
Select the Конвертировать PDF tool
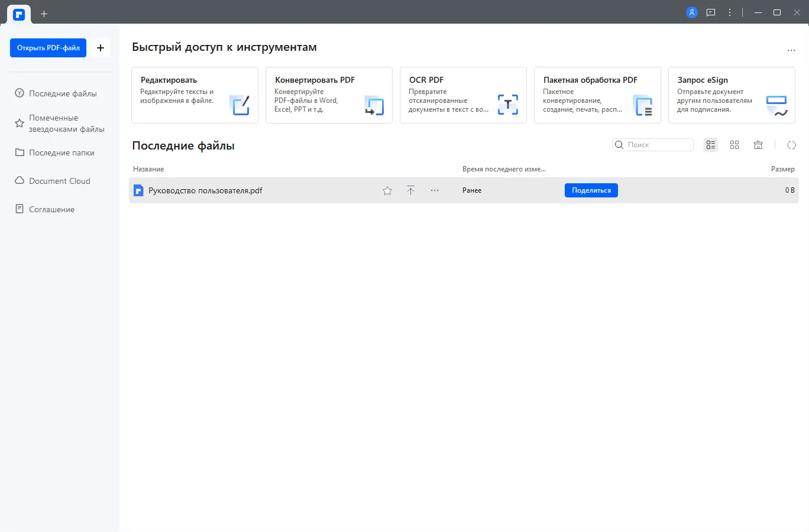[x=329, y=95]
